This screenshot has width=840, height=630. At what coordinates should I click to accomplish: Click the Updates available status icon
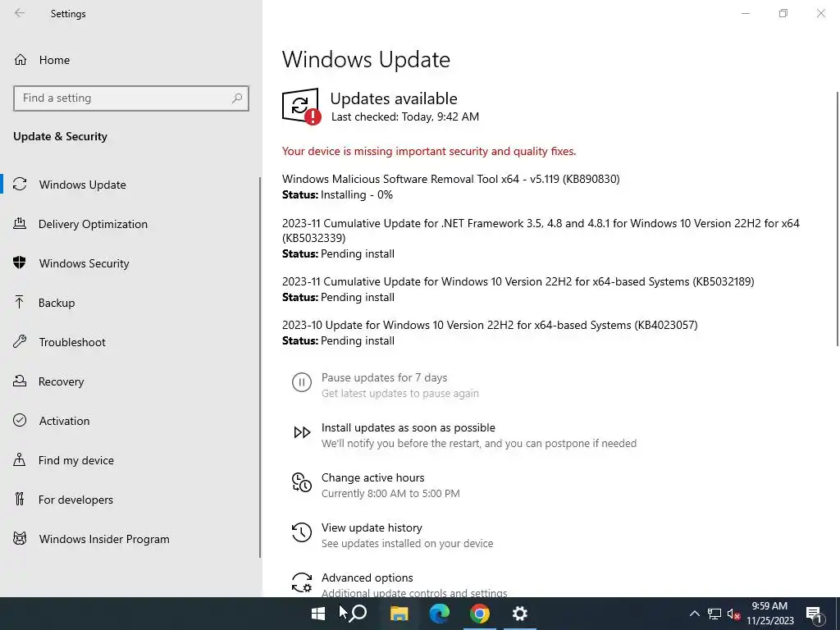(x=301, y=106)
